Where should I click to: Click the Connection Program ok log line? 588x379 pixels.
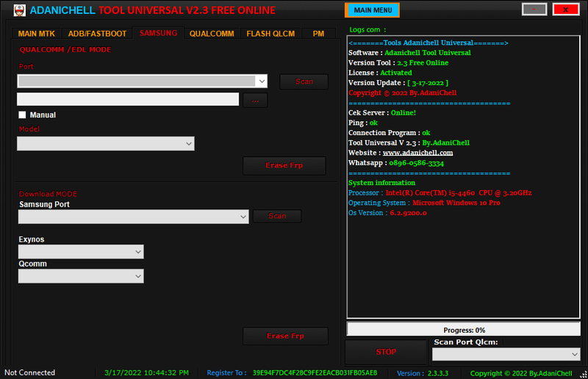390,133
